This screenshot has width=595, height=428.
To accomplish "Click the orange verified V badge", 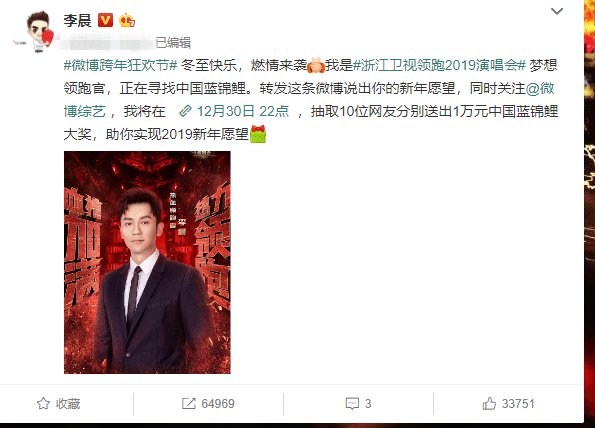I will tap(105, 20).
